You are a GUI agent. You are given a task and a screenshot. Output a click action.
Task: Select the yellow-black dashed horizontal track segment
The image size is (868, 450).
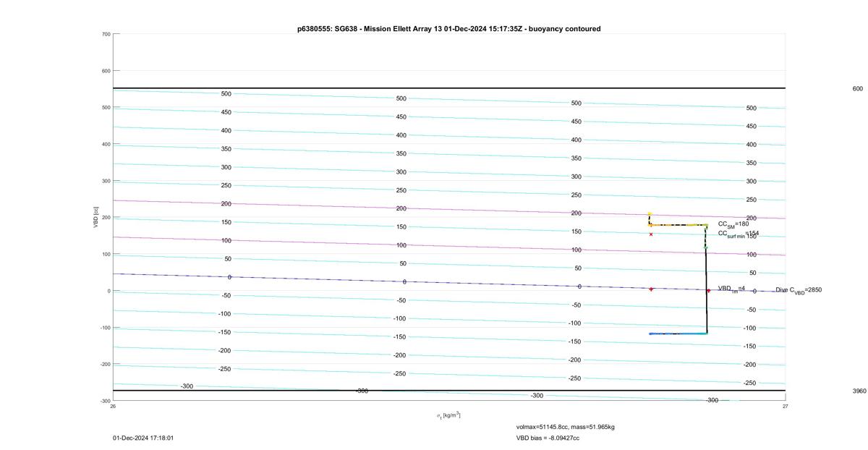(x=678, y=225)
